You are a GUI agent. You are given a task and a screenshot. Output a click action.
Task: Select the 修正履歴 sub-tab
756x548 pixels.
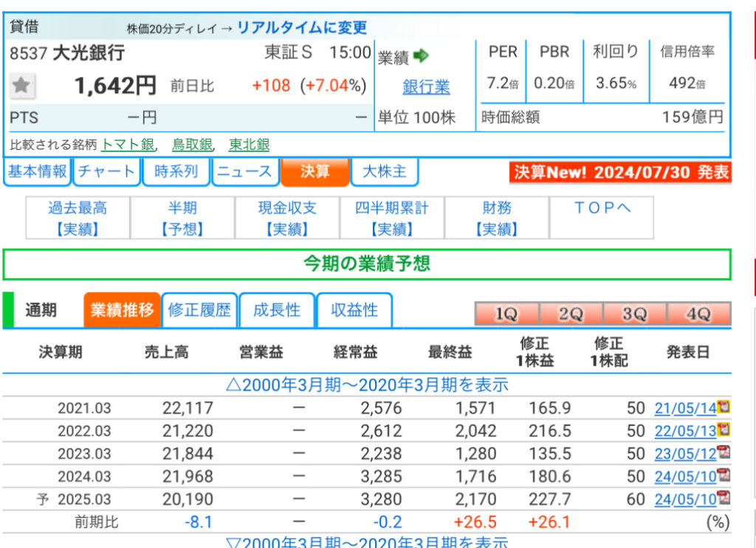199,309
